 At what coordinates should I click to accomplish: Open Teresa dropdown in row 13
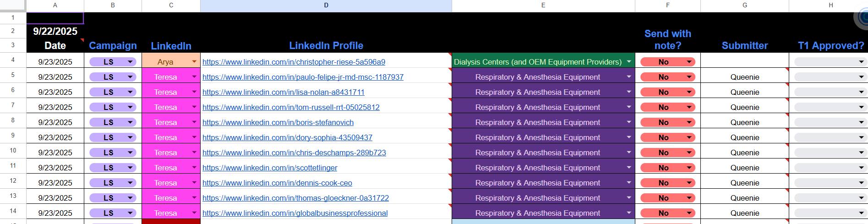[x=194, y=198]
